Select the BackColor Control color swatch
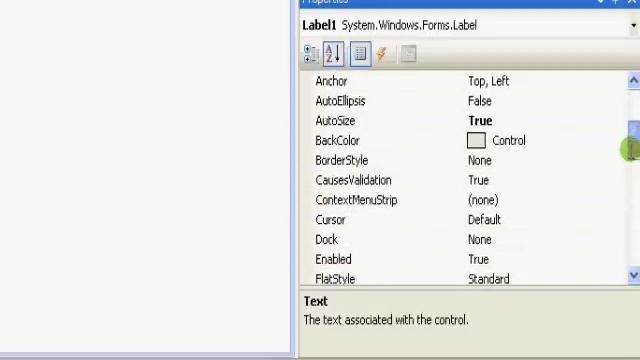This screenshot has width=640, height=360. [x=476, y=140]
